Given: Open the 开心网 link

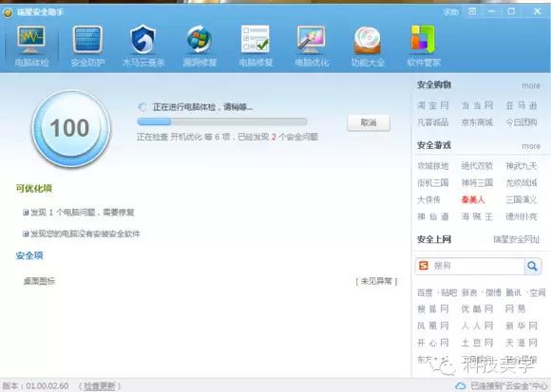Looking at the screenshot, I should pos(433,343).
